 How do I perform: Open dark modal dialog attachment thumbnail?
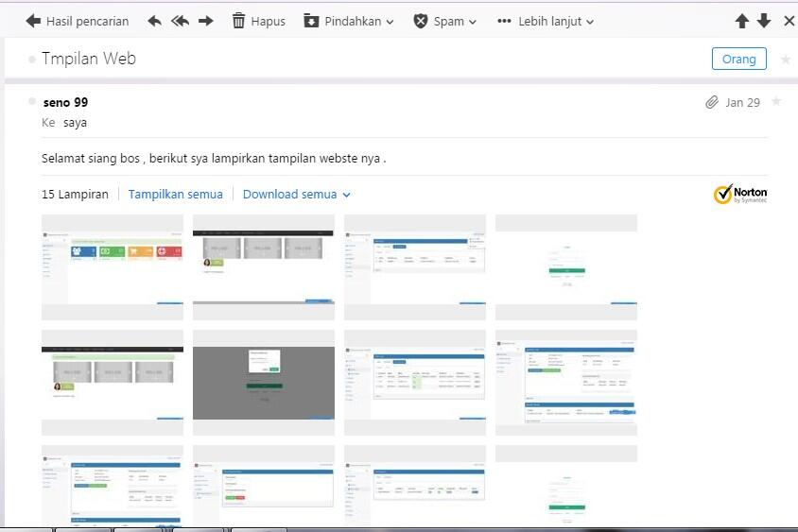(x=264, y=383)
